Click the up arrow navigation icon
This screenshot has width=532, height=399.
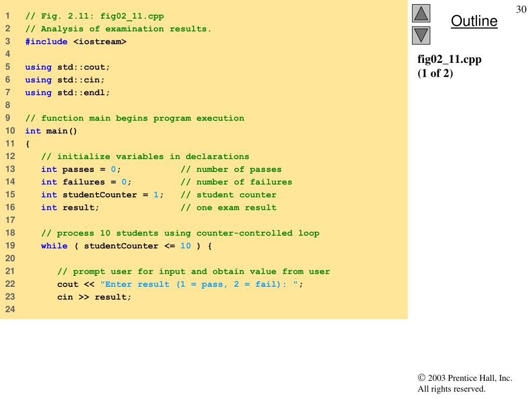(x=421, y=13)
